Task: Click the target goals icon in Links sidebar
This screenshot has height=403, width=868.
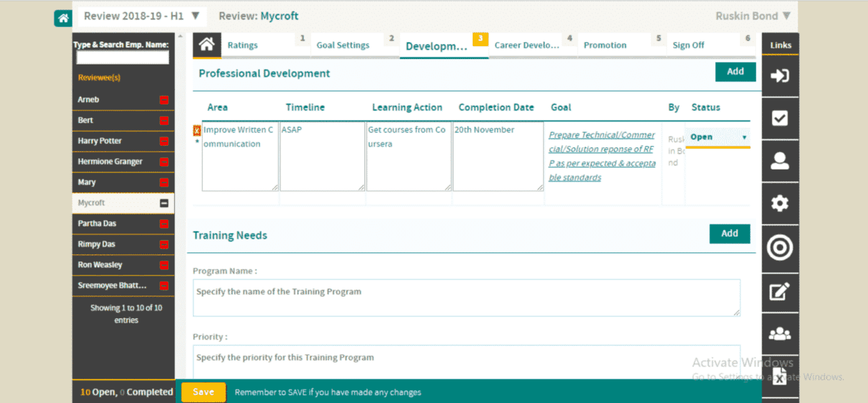Action: pos(780,248)
